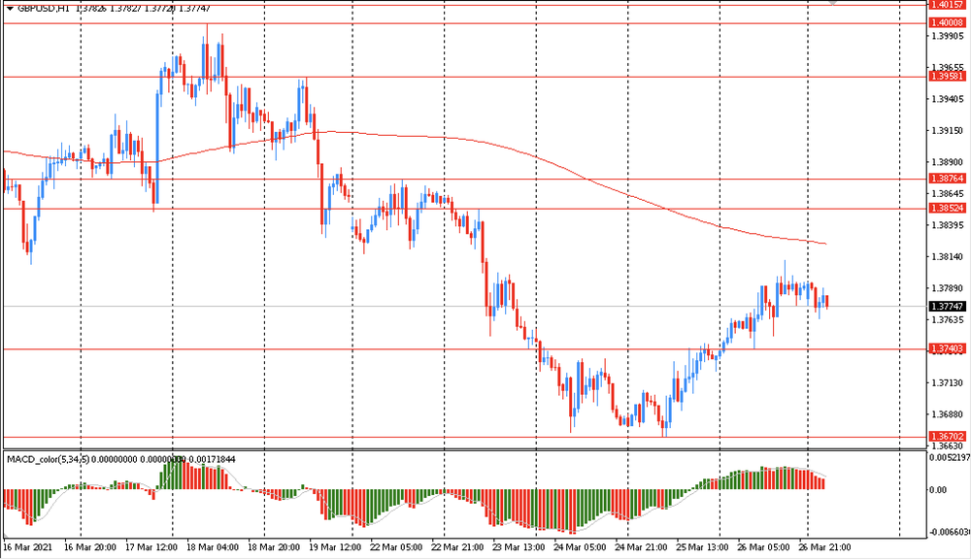The image size is (971, 560).
Task: Click the 1.38140 price scale value
Action: pyautogui.click(x=948, y=257)
